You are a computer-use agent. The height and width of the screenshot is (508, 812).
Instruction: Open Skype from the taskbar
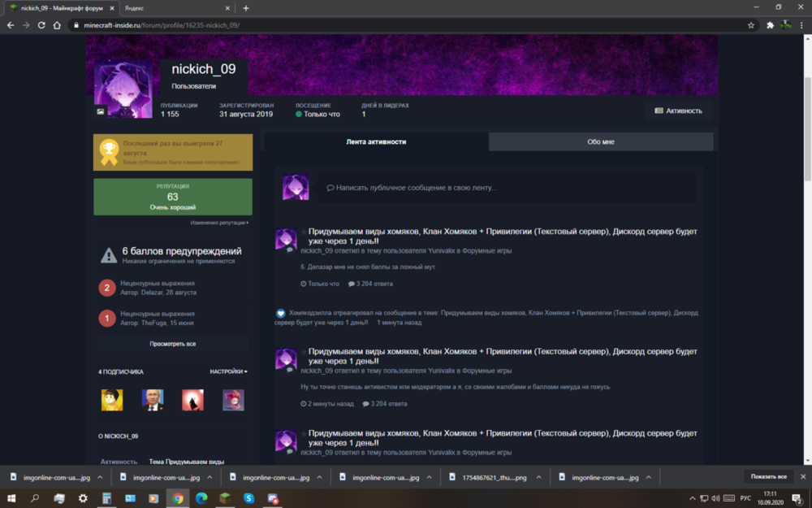click(x=249, y=498)
